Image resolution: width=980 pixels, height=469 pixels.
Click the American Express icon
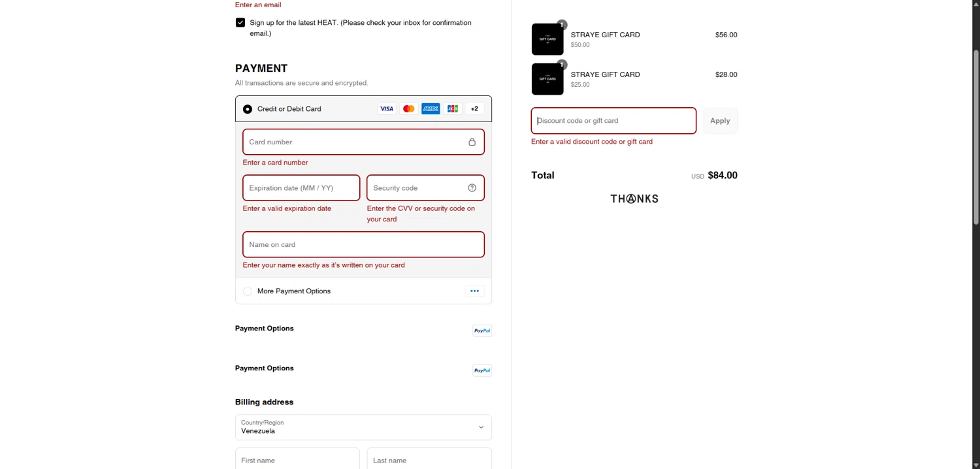(431, 109)
